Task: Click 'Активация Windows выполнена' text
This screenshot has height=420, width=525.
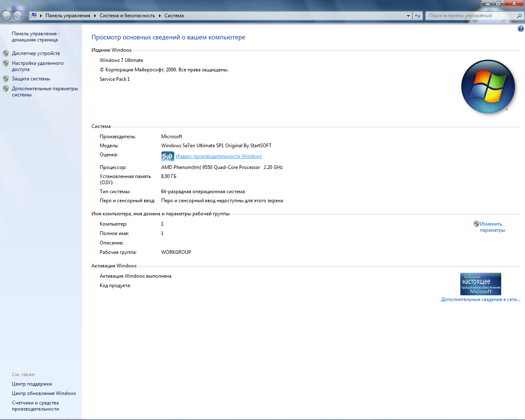Action: (x=135, y=276)
